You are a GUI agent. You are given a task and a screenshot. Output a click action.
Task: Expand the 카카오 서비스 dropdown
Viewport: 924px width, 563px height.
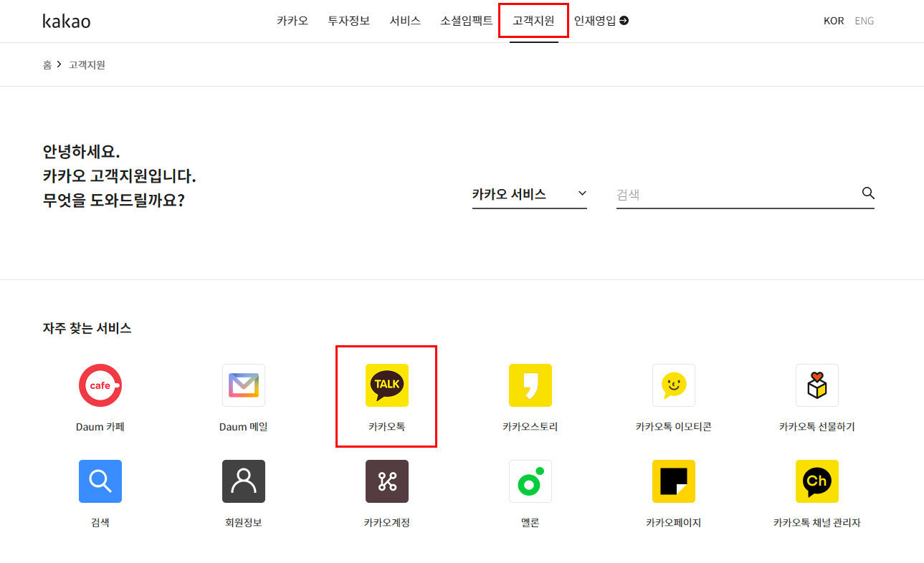tap(530, 194)
